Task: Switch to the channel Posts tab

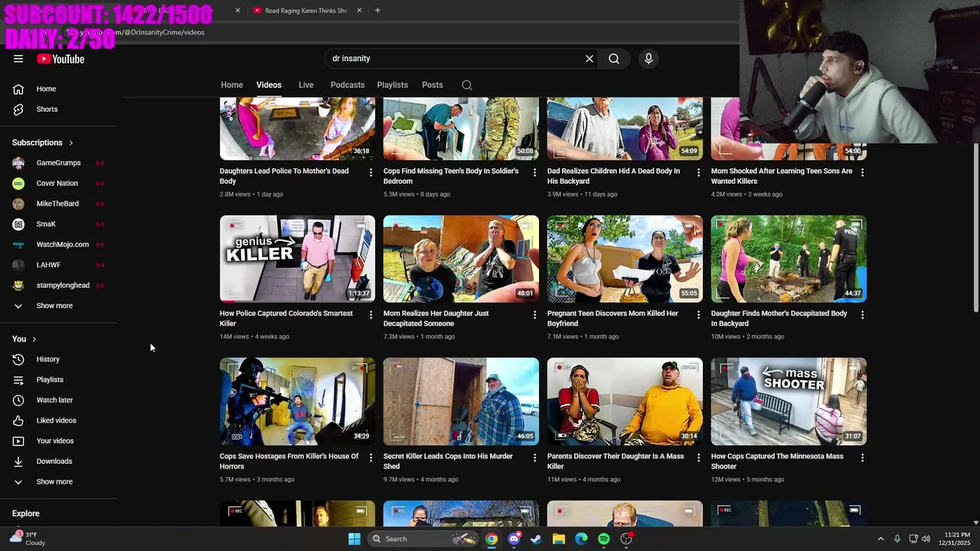Action: click(433, 85)
